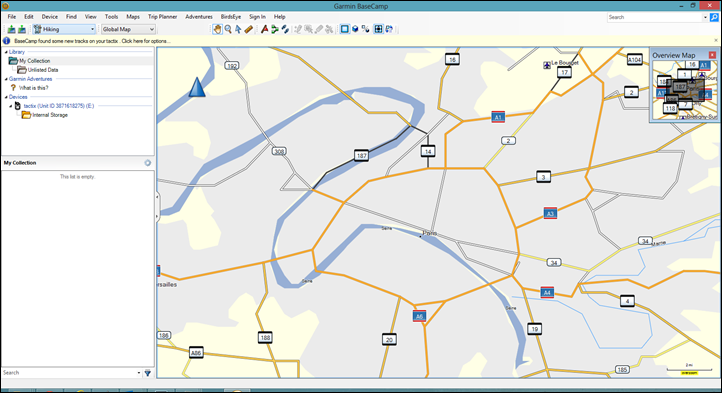Select the Zoom magnifier tool
This screenshot has height=393, width=722.
pyautogui.click(x=228, y=29)
